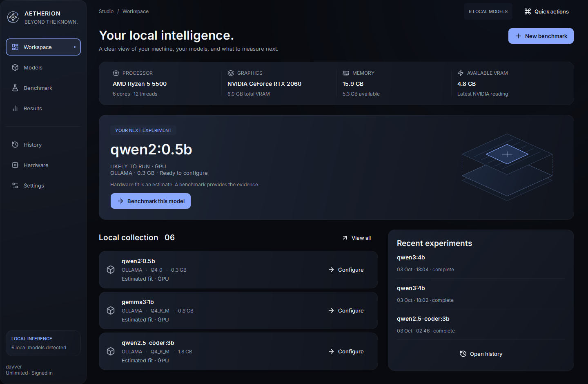Open the Results bar chart icon
The height and width of the screenshot is (384, 588).
click(15, 108)
